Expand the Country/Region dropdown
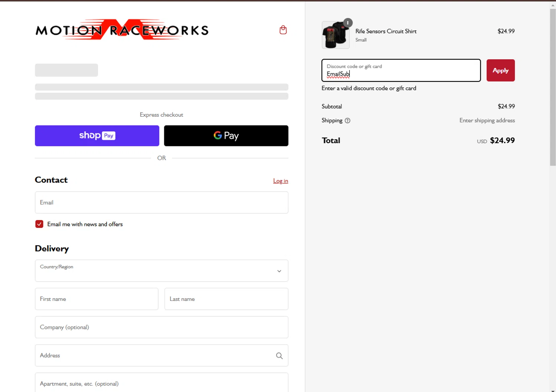Viewport: 556px width, 392px height. (x=162, y=271)
